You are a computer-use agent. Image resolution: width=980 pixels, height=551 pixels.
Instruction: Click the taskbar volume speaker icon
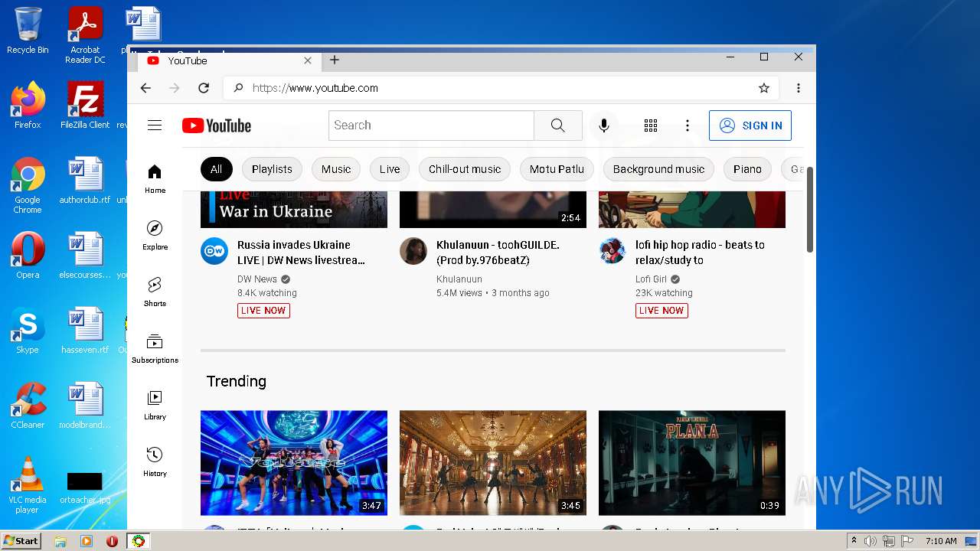point(871,541)
